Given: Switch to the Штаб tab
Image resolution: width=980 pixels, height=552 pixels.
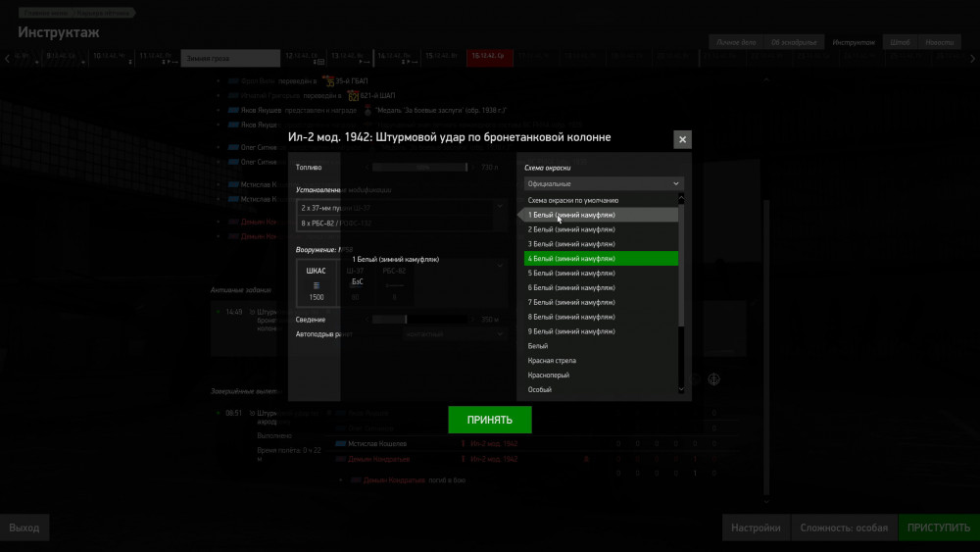Looking at the screenshot, I should [900, 42].
